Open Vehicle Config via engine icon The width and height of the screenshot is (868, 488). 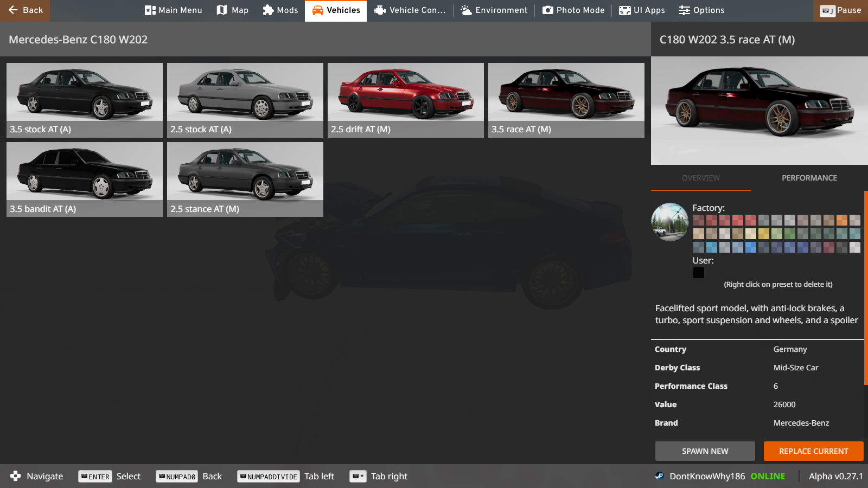point(380,10)
